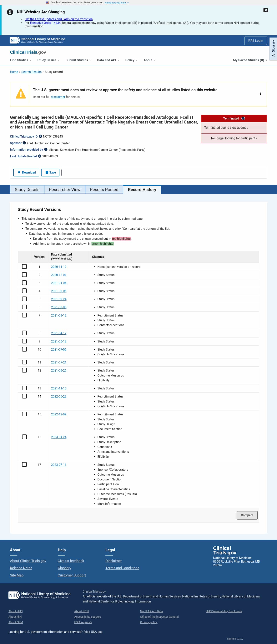The image size is (277, 644).
Task: Go to My Saved Studies
Action: pos(250,60)
